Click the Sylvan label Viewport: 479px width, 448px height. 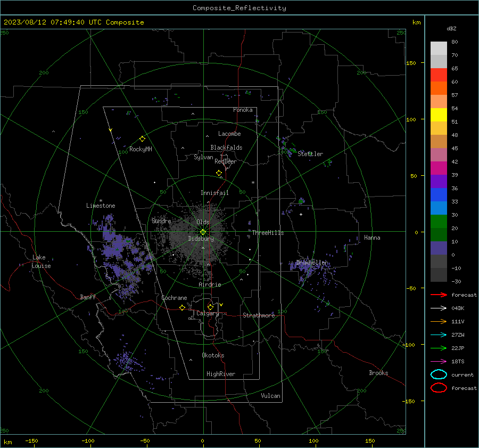click(x=203, y=157)
